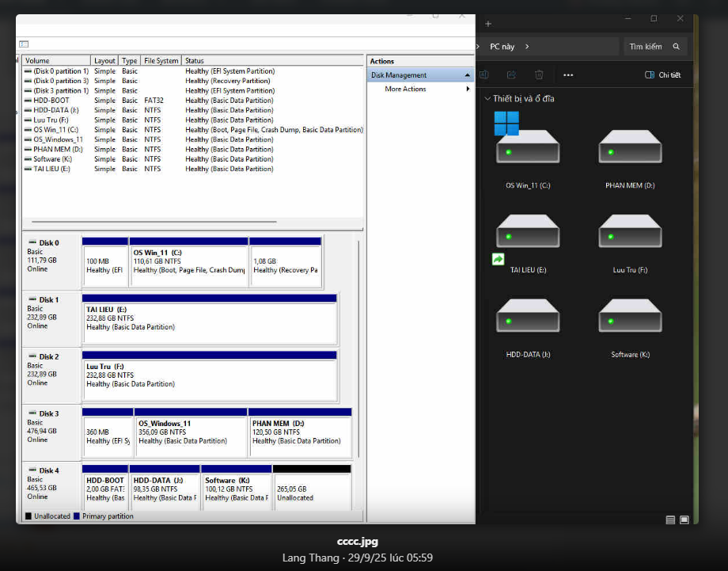728x571 pixels.
Task: Click the rename icon in Explorer toolbar
Action: click(x=484, y=74)
